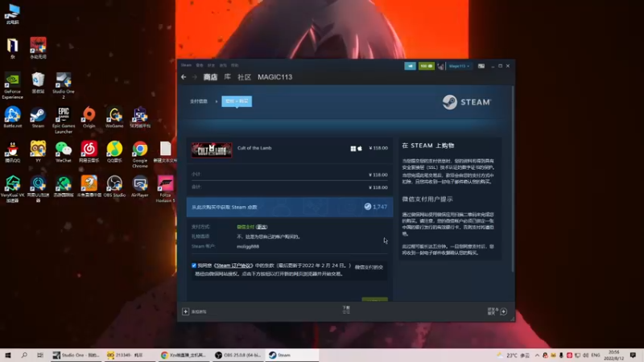Open the Forza Horizon 5 desktop shortcut
644x362 pixels.
coord(165,189)
